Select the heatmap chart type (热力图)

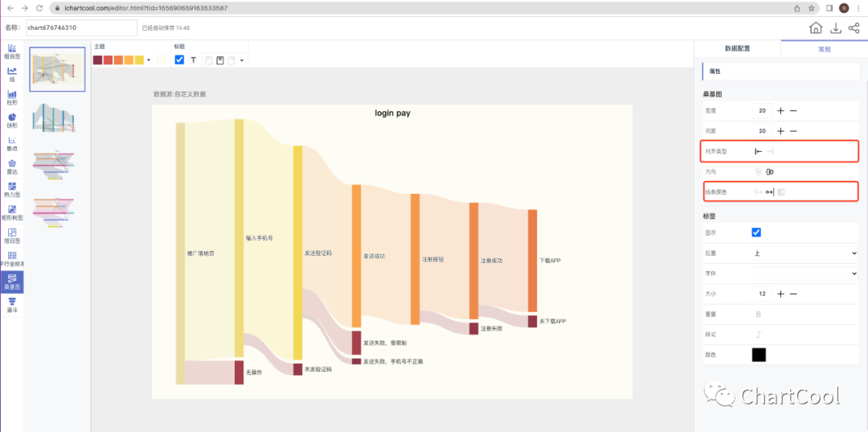pyautogui.click(x=12, y=189)
